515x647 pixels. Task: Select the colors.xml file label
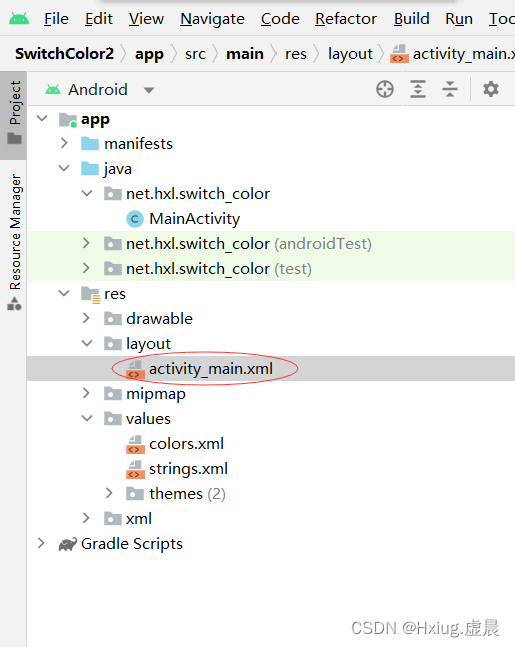point(187,444)
